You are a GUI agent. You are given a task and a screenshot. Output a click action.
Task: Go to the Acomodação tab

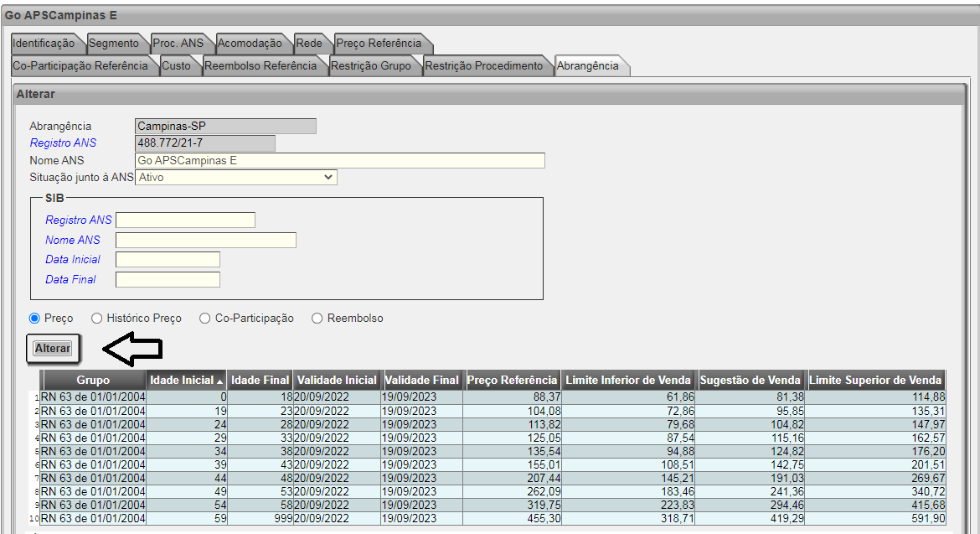click(x=250, y=43)
